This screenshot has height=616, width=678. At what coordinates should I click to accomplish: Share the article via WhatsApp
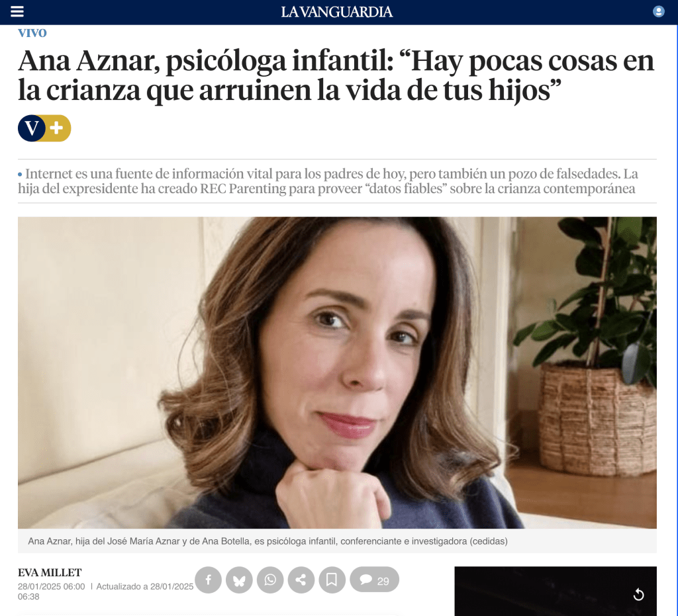click(270, 580)
